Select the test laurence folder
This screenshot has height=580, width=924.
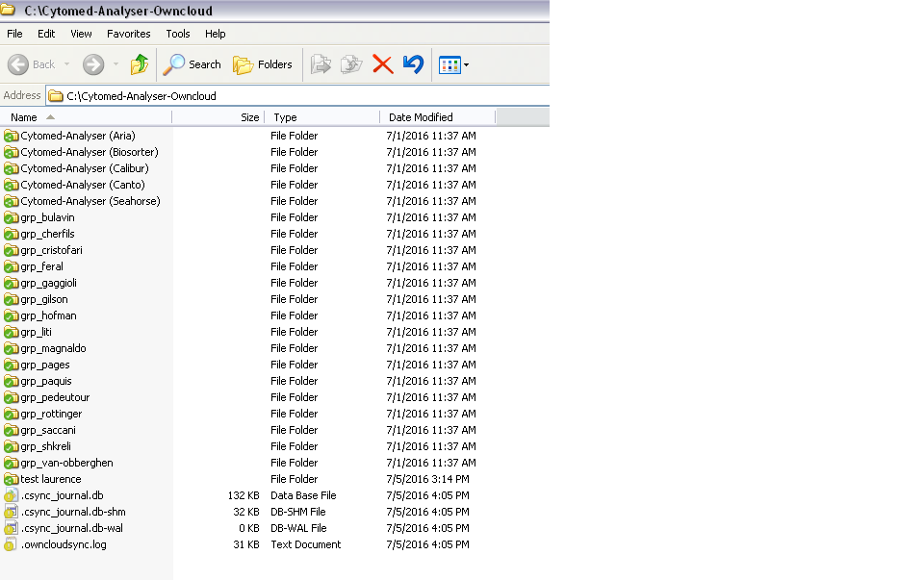coord(50,479)
